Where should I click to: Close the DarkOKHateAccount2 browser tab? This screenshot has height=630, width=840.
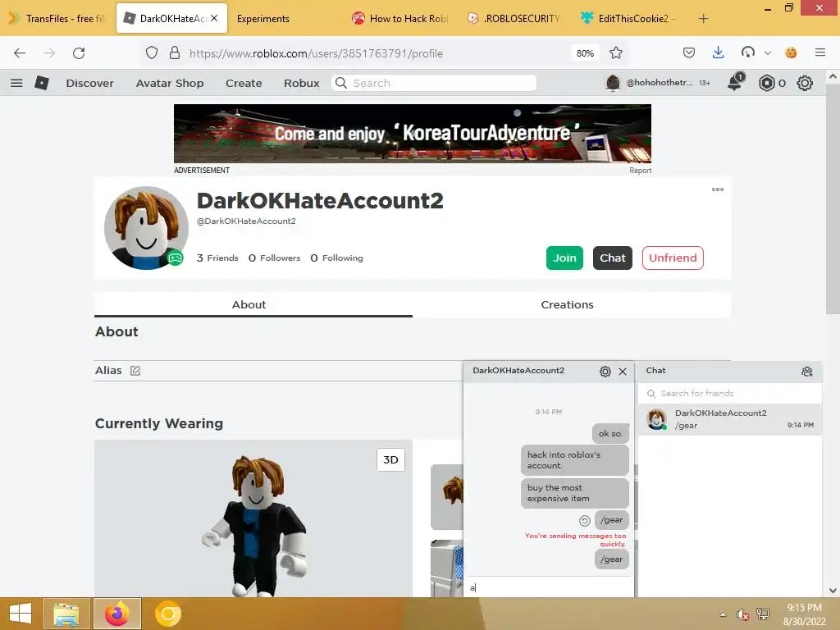pyautogui.click(x=214, y=18)
